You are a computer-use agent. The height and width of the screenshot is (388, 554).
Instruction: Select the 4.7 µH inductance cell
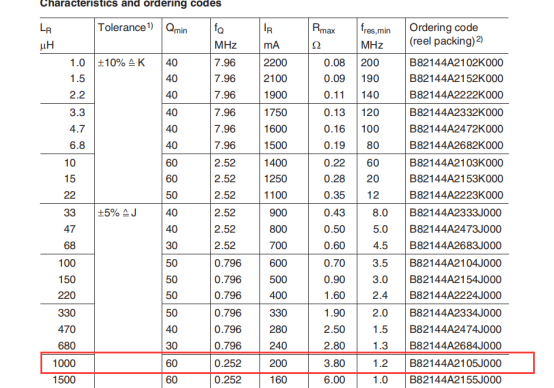pos(77,129)
